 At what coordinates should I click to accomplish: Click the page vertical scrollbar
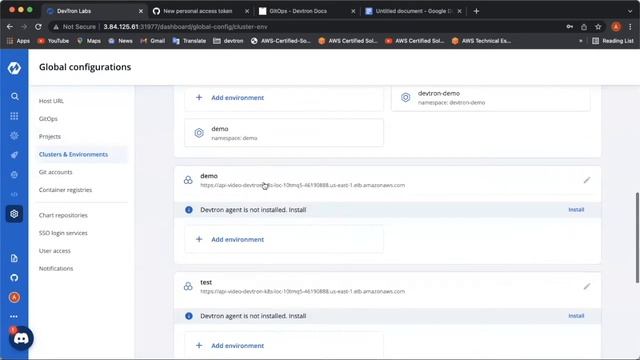coord(637,238)
